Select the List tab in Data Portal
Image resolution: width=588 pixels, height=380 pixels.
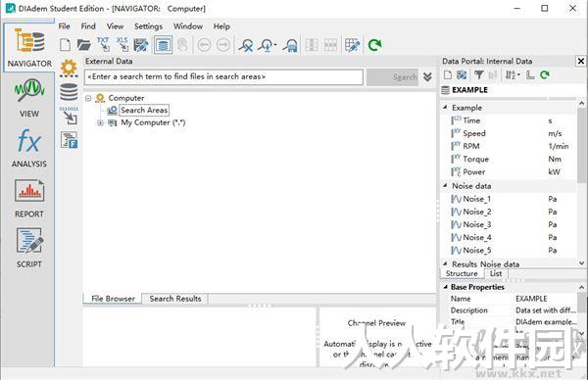495,273
